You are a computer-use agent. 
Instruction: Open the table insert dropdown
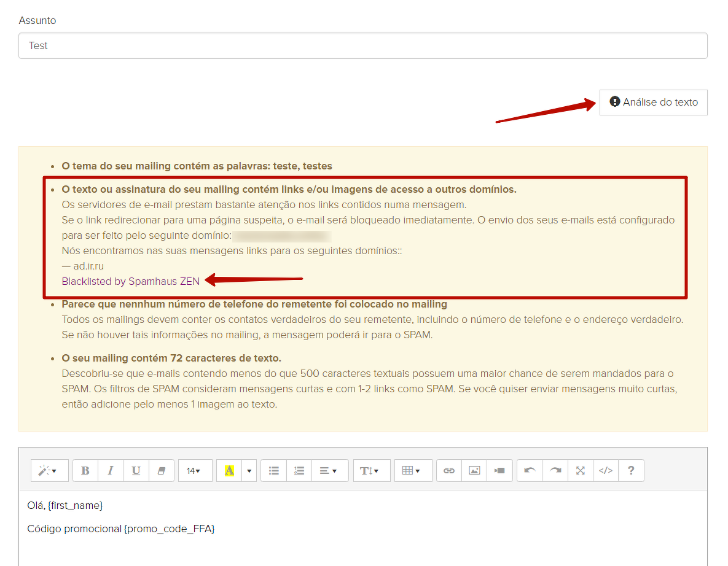413,471
